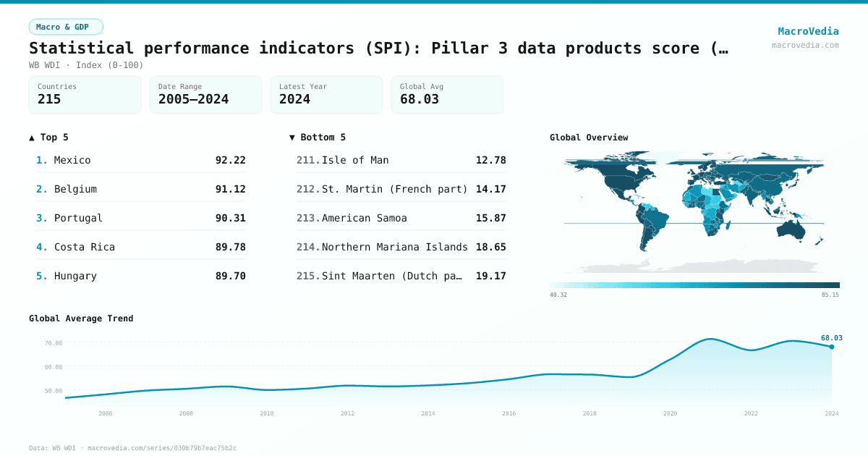868x456 pixels.
Task: Open the macrovedia.com/series data source link
Action: tap(161, 447)
